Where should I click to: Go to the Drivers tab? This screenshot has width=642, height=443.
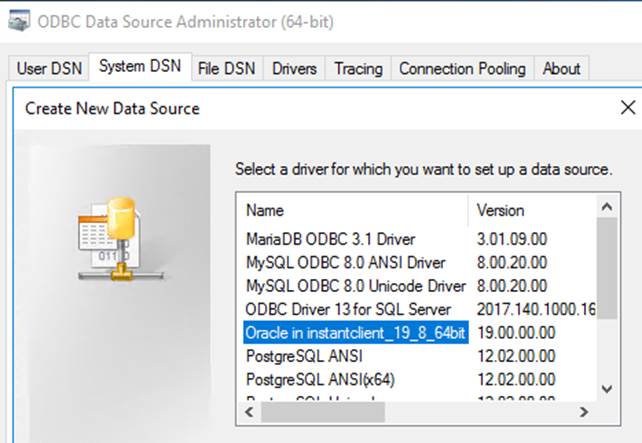(294, 68)
